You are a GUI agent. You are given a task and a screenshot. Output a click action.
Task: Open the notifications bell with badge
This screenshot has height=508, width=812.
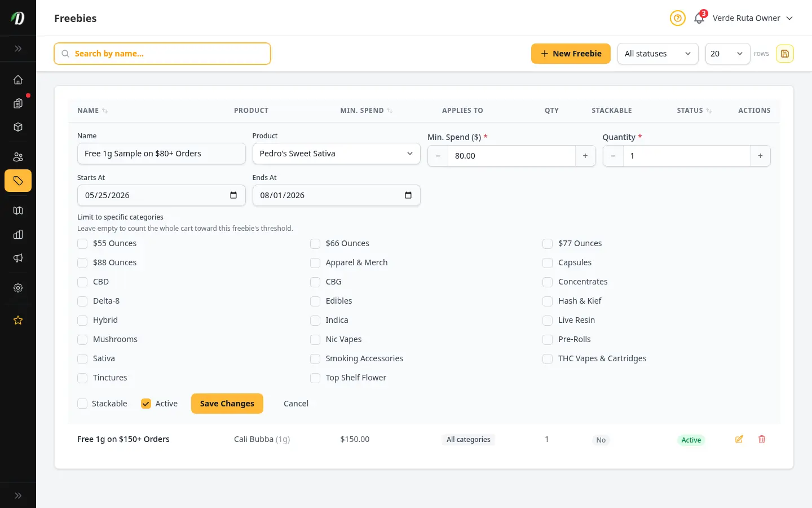pyautogui.click(x=699, y=18)
